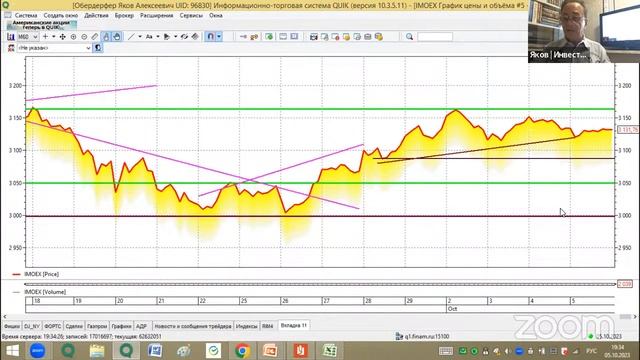This screenshot has width=640, height=360.
Task: Toggle the pointing finger cursor mode
Action: 106,37
